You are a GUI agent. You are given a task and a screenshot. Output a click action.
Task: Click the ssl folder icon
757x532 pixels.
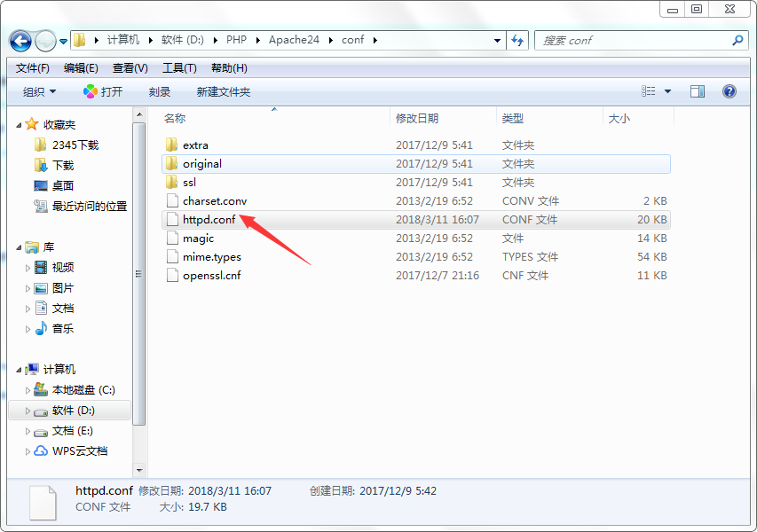(x=172, y=183)
